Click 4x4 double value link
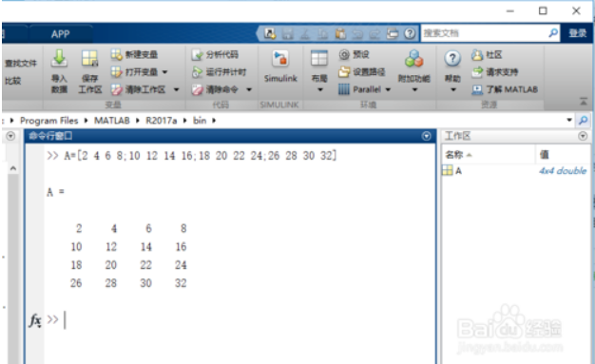This screenshot has height=364, width=595. 563,171
